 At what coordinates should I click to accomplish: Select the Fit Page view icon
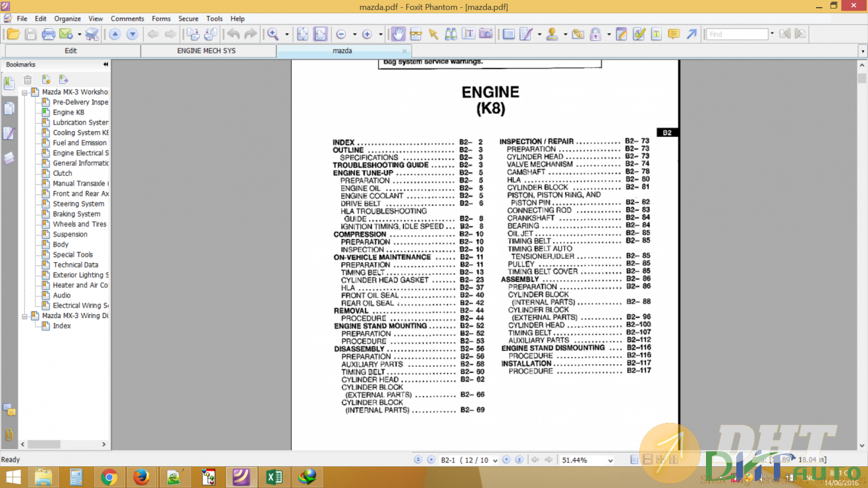pos(303,34)
